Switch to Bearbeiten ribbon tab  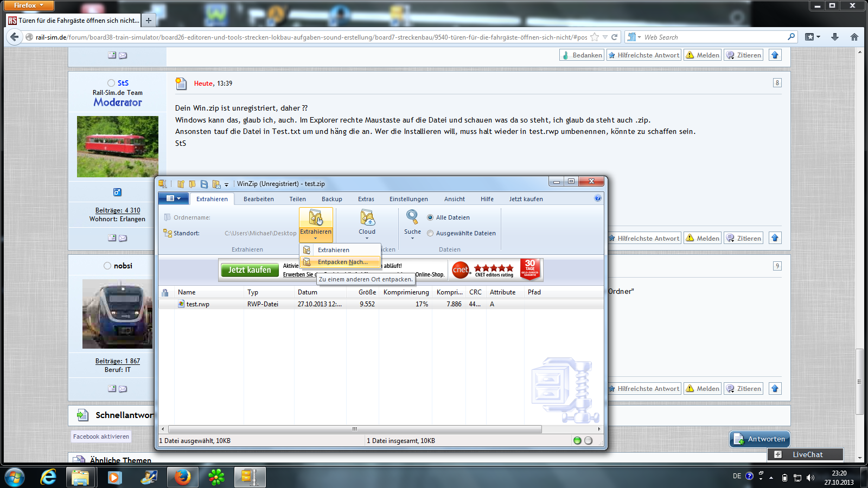pos(259,199)
